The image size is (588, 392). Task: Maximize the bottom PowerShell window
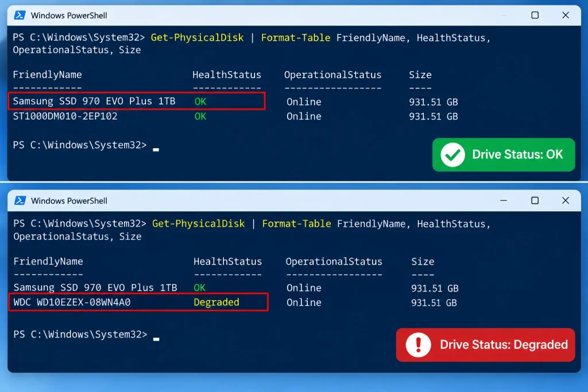[535, 200]
